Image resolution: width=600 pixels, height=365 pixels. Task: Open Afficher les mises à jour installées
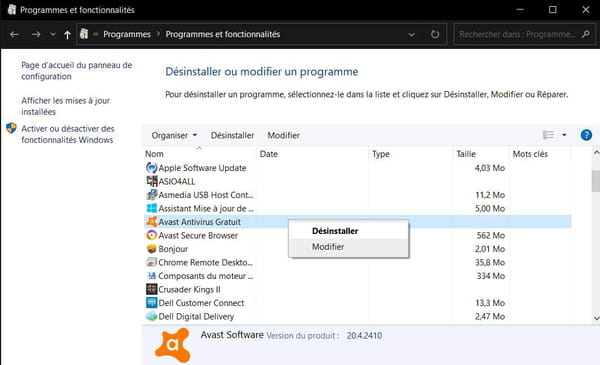click(x=65, y=106)
